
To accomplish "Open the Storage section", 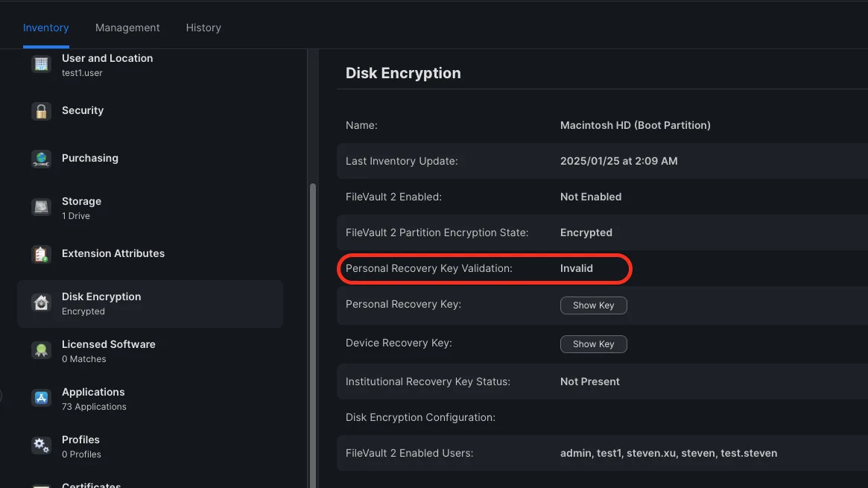I will (150, 208).
